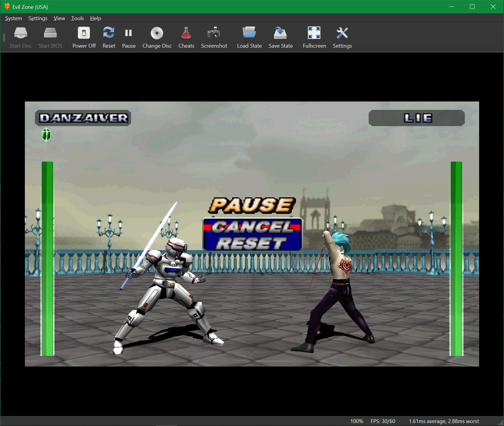Click the Start Disc toolbar icon
504x426 pixels.
(x=21, y=37)
